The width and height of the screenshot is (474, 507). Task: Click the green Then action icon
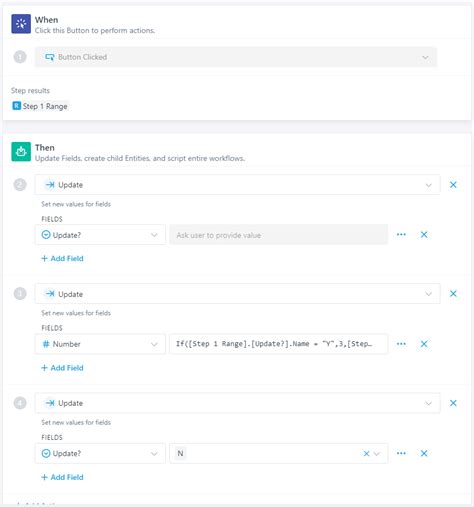click(21, 151)
